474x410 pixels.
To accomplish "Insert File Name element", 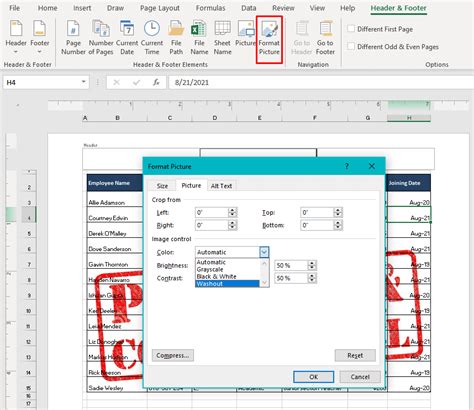I will tap(199, 37).
